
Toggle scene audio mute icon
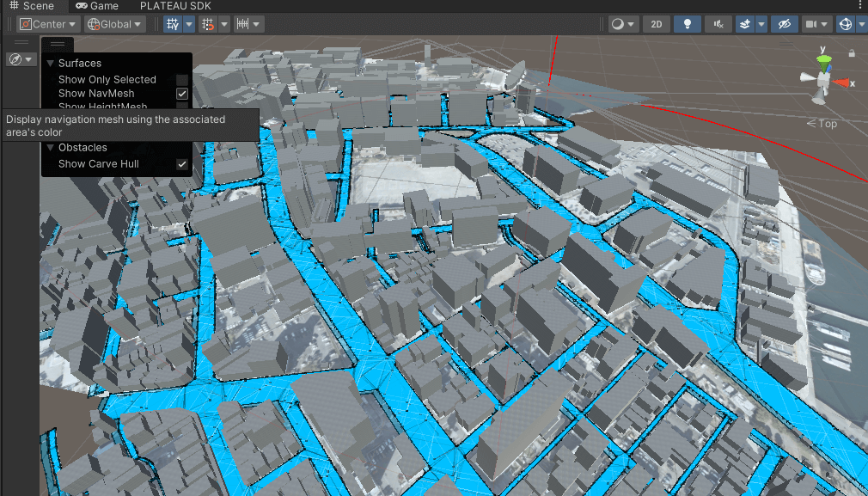[718, 24]
